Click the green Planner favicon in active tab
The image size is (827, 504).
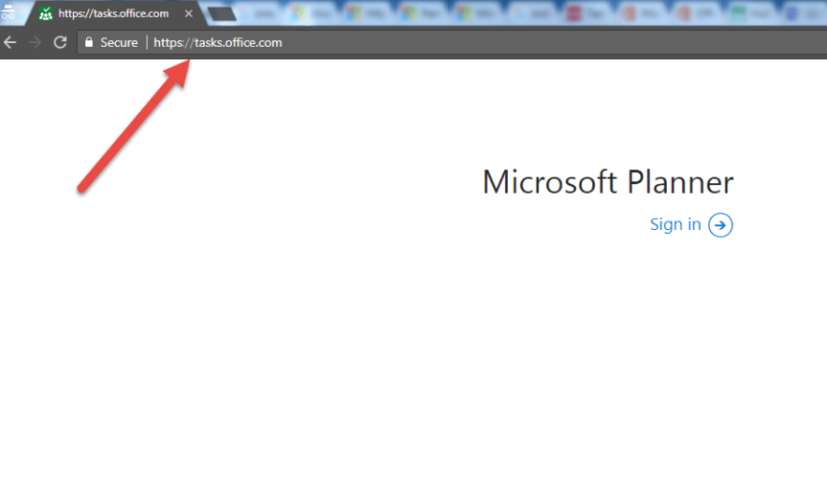coord(45,14)
